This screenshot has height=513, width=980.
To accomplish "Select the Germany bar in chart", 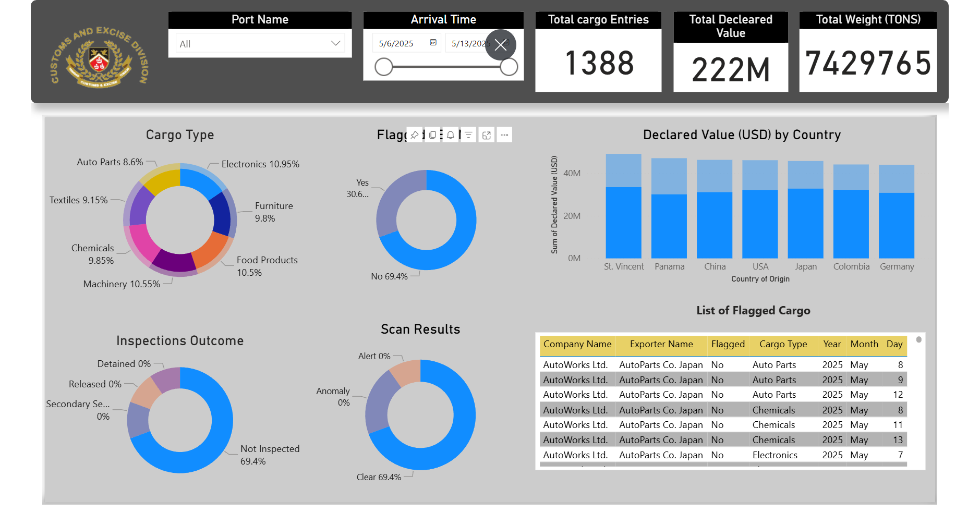I will pos(897,225).
